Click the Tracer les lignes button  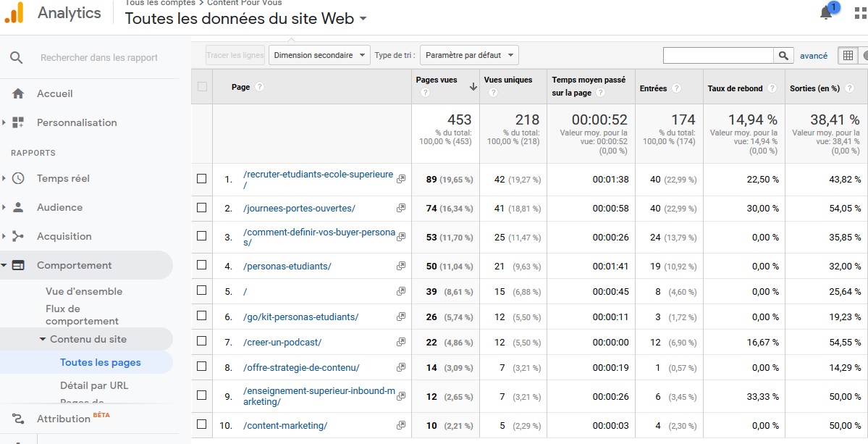235,55
